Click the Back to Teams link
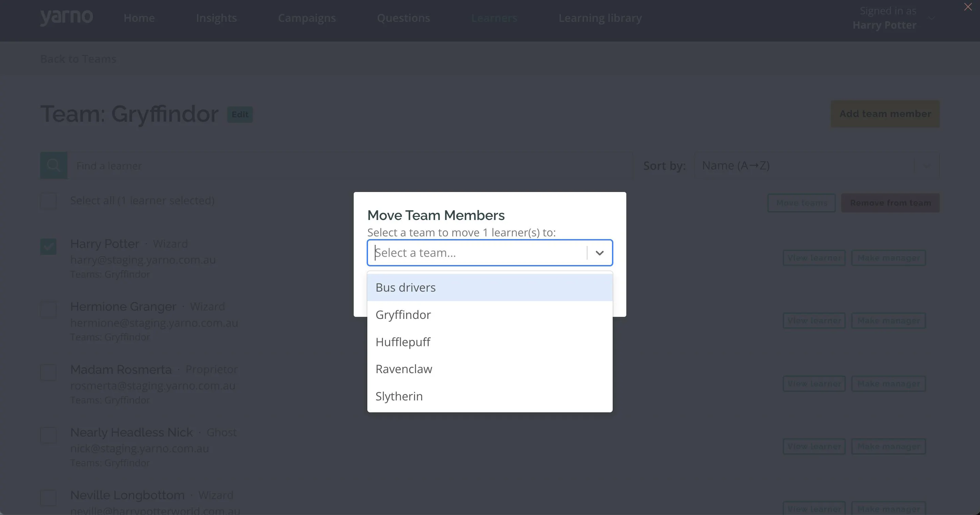Image resolution: width=980 pixels, height=515 pixels. pos(78,59)
